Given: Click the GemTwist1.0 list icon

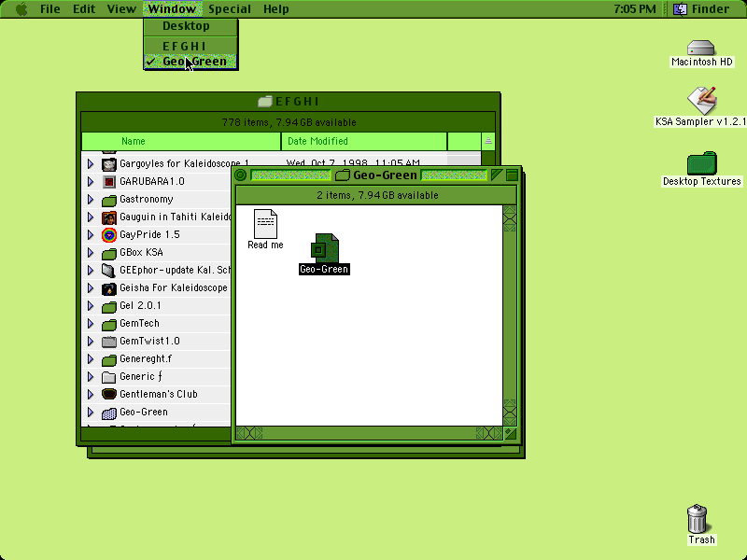Looking at the screenshot, I should pyautogui.click(x=109, y=342).
